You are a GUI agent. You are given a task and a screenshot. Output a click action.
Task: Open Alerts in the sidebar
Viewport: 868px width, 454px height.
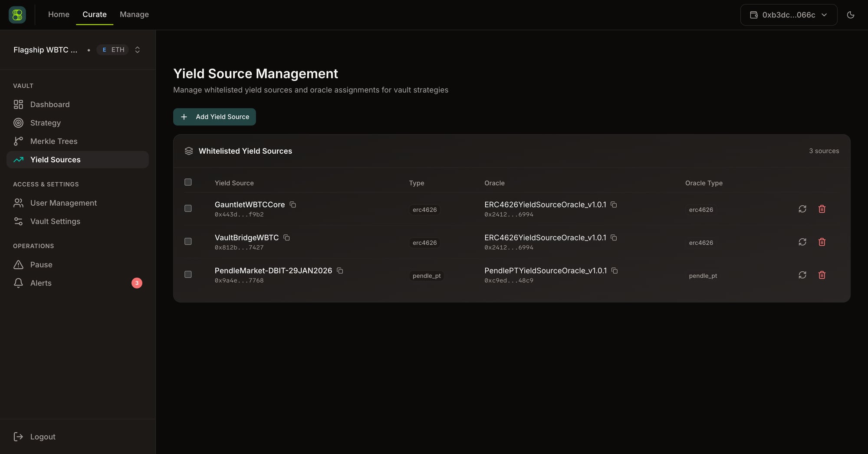coord(78,283)
